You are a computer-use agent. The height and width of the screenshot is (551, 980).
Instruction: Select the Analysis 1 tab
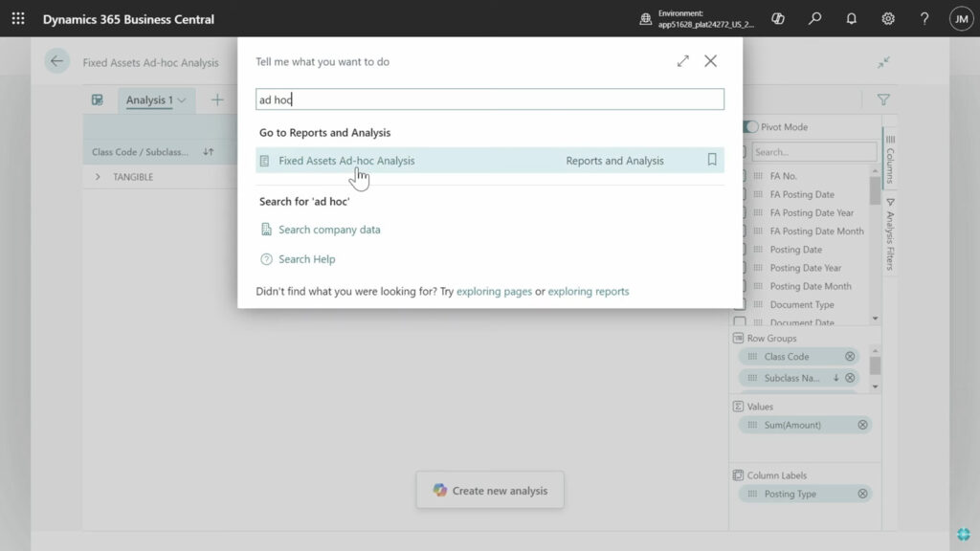pyautogui.click(x=149, y=99)
